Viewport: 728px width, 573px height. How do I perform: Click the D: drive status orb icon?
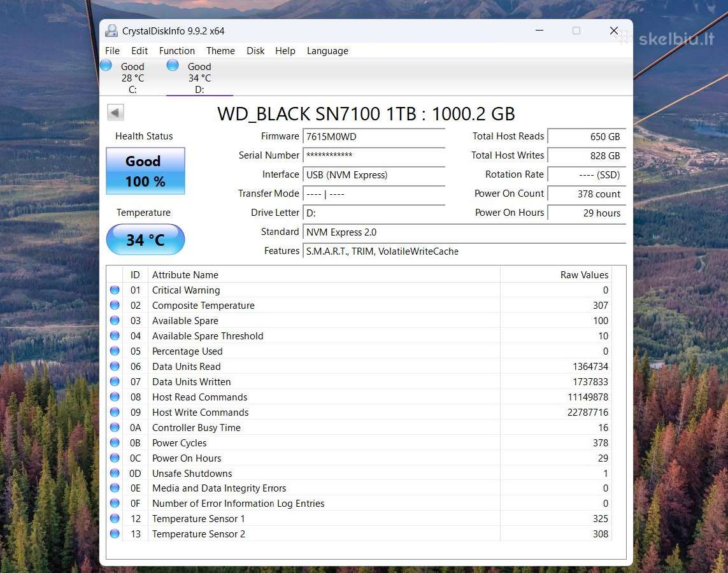tap(173, 65)
